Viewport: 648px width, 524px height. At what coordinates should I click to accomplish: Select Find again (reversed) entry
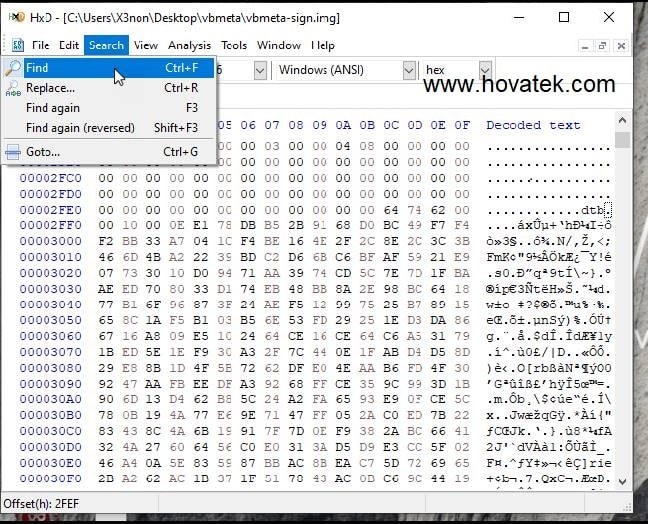click(110, 128)
